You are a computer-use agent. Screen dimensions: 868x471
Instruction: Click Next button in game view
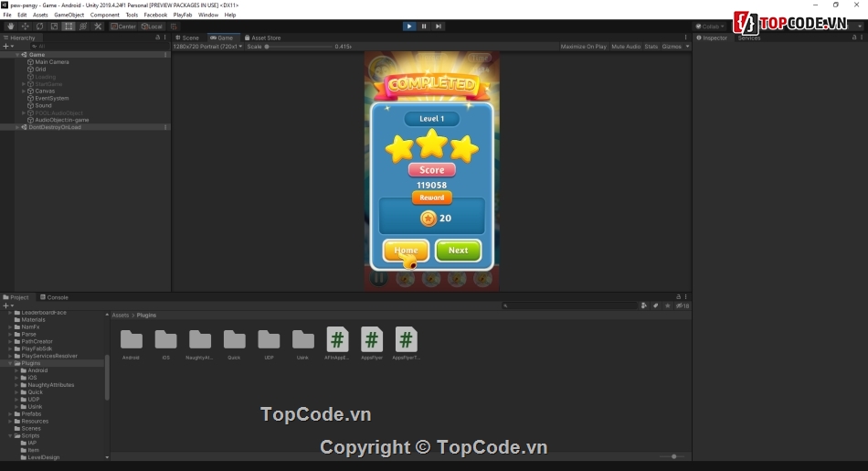point(458,251)
